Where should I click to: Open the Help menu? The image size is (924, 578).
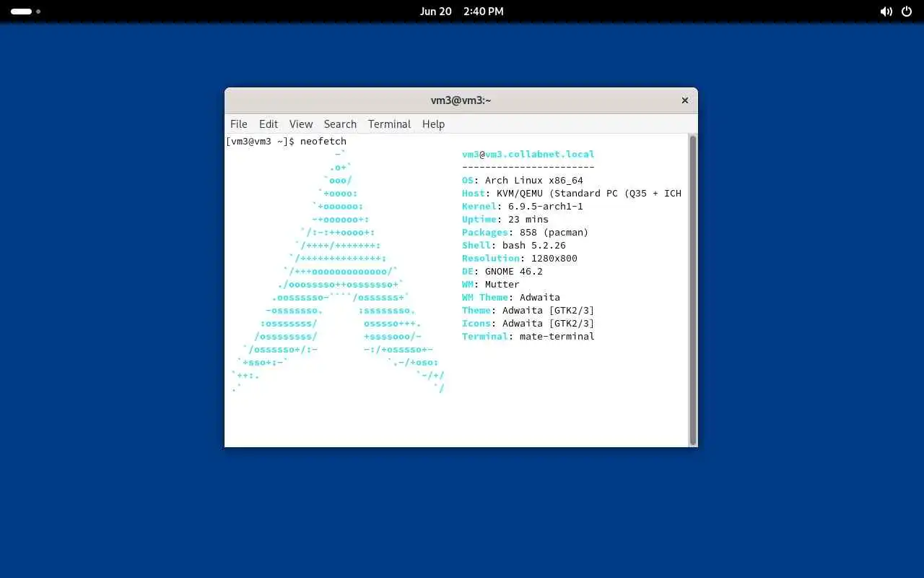click(x=433, y=124)
